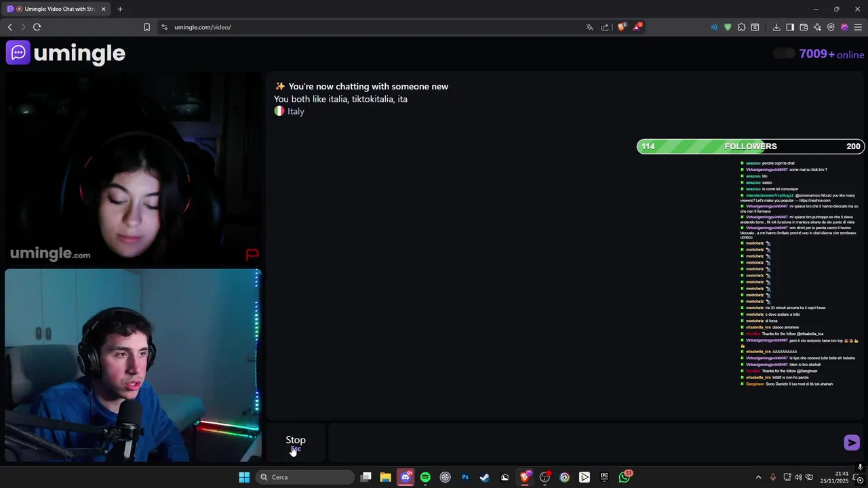Image resolution: width=868 pixels, height=488 pixels.
Task: Click the blue sound waves extension icon
Action: [714, 27]
